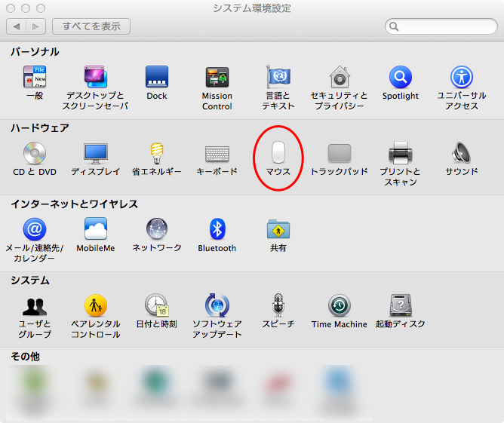The height and width of the screenshot is (423, 504).
Task: Open the 起動ディスク (Startup Disk) pane
Action: [x=400, y=306]
